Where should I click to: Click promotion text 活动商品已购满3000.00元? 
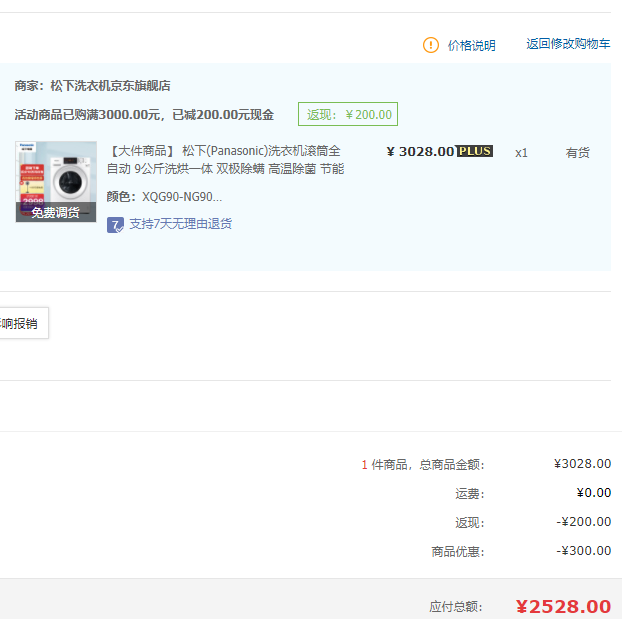click(x=87, y=115)
